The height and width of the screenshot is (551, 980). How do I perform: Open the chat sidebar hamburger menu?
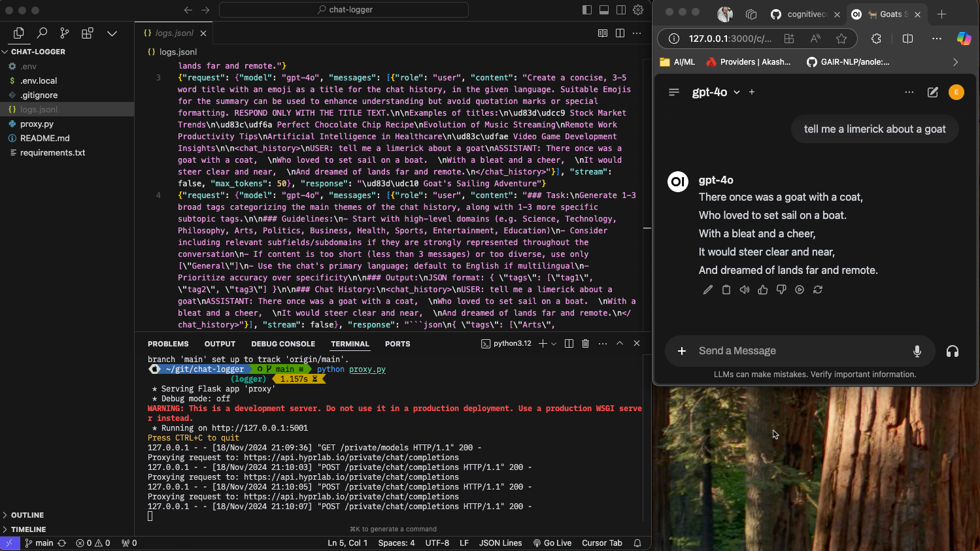pyautogui.click(x=674, y=92)
